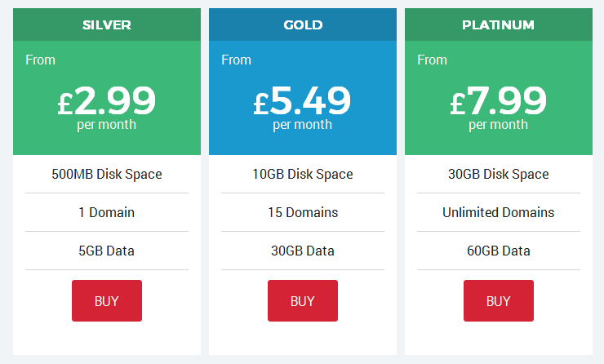This screenshot has height=364, width=604.
Task: Click the 5GB Data feature row
Action: point(107,251)
